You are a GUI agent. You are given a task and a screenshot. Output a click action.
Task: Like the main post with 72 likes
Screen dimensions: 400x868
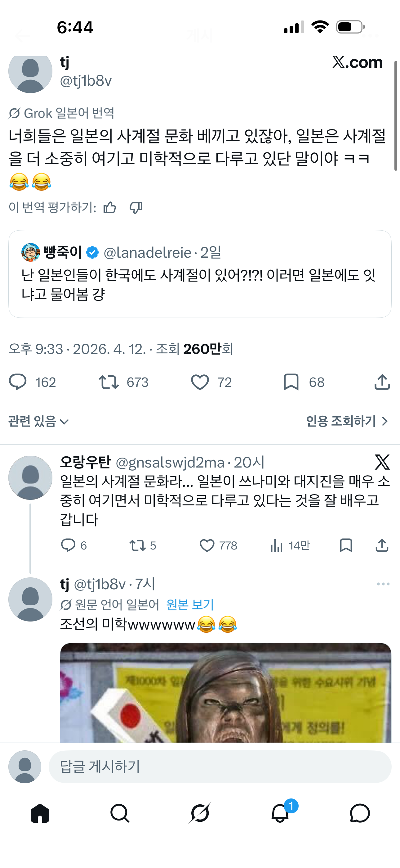click(200, 382)
